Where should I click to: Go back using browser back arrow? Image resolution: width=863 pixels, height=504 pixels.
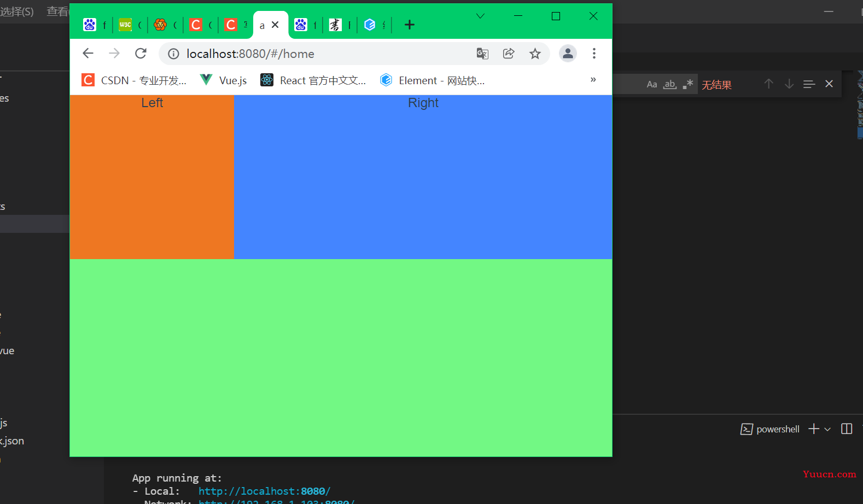(88, 54)
